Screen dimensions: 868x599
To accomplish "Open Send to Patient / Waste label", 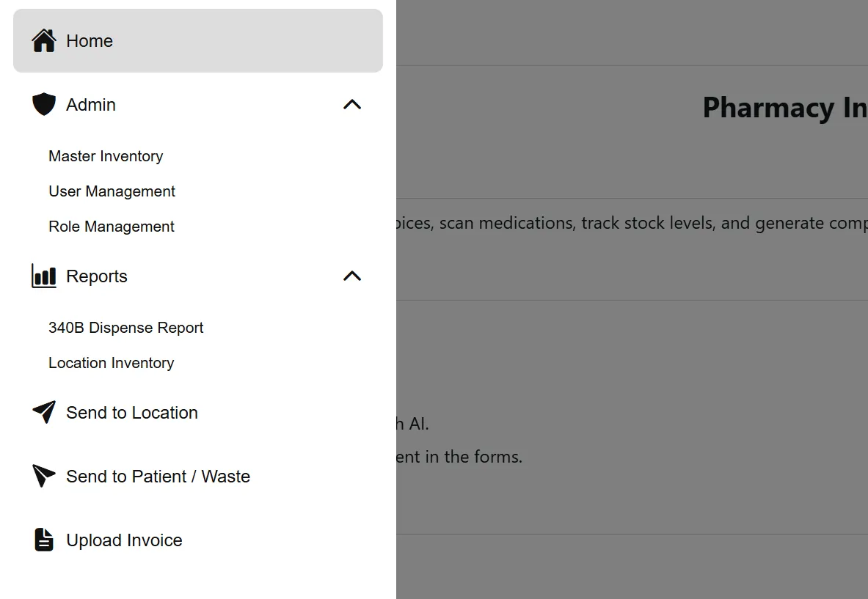I will click(158, 477).
